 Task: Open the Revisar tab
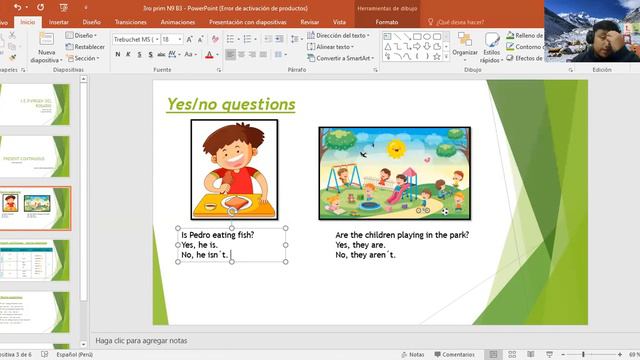tap(309, 22)
